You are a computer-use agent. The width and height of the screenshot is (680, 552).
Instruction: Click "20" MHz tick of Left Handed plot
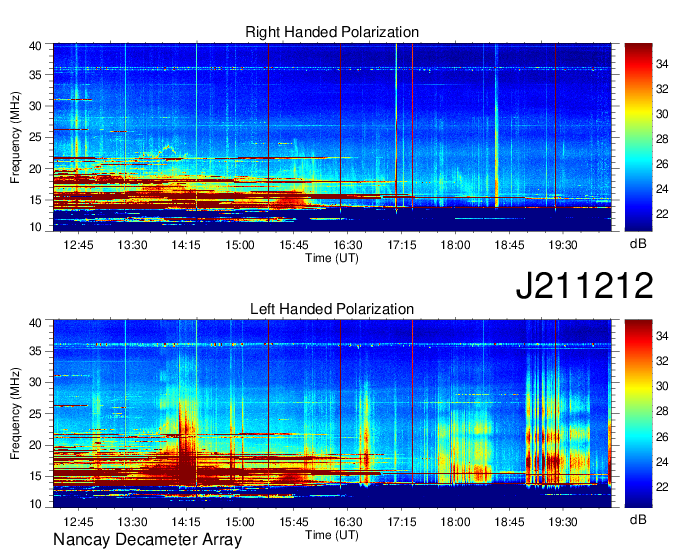(35, 445)
